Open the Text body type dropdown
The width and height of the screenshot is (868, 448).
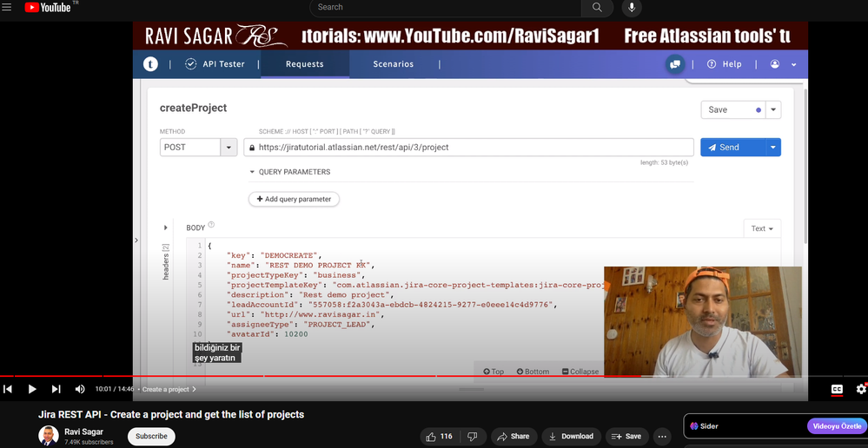click(x=762, y=228)
